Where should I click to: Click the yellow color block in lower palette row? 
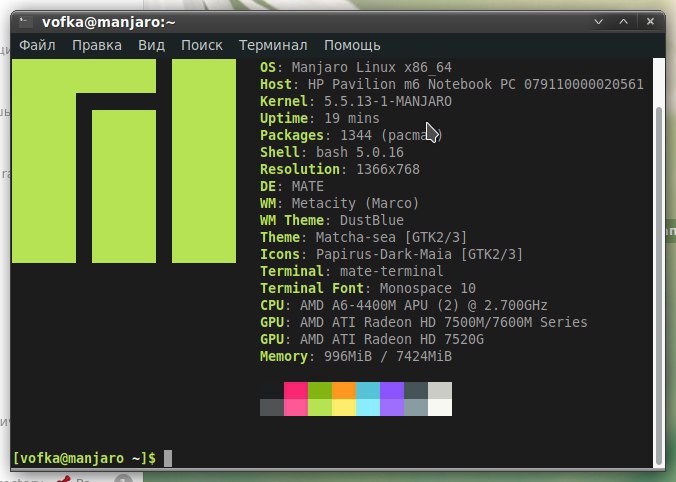(344, 407)
